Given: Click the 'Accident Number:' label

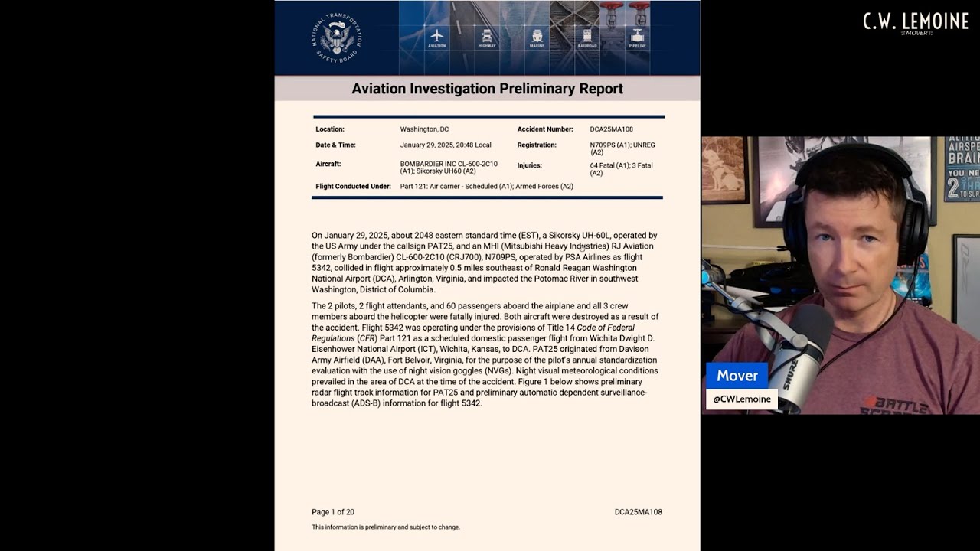Looking at the screenshot, I should (x=545, y=129).
